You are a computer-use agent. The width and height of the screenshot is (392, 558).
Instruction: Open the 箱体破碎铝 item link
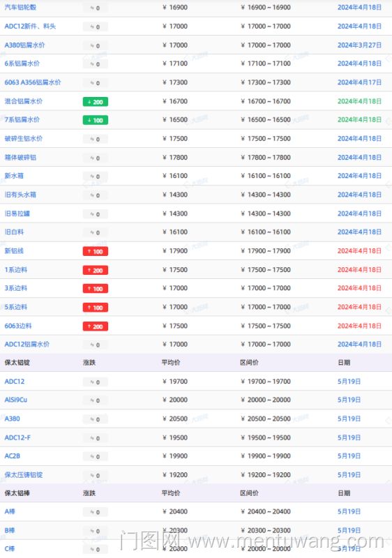[x=20, y=158]
